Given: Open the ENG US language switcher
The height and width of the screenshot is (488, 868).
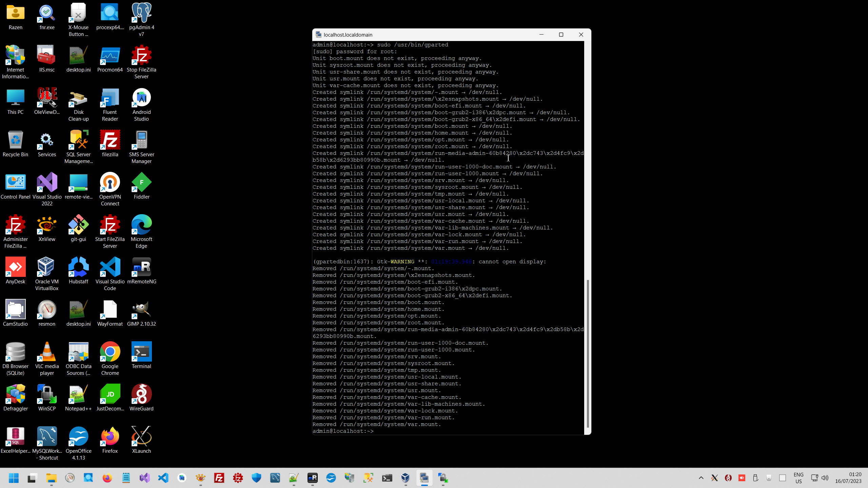Looking at the screenshot, I should tap(798, 478).
